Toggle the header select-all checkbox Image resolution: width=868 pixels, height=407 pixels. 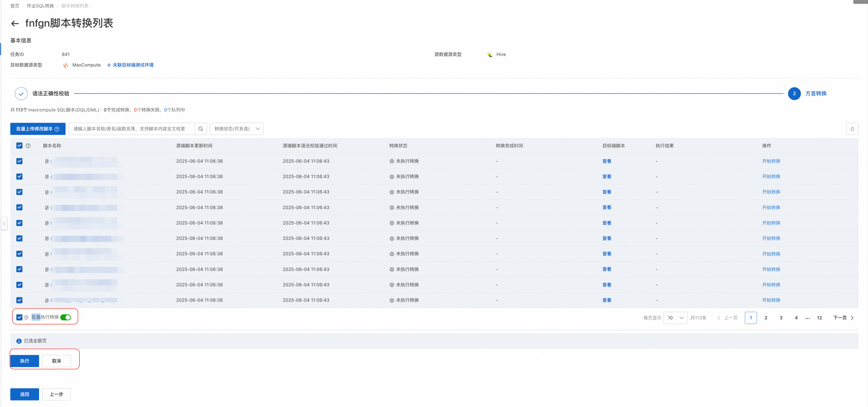[19, 146]
